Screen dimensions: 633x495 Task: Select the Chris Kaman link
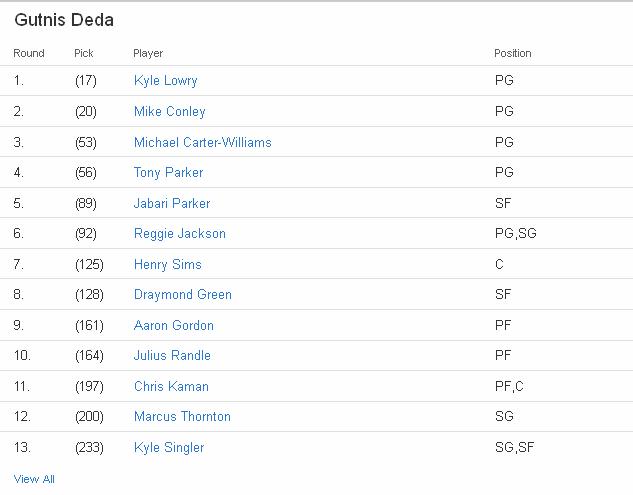171,387
